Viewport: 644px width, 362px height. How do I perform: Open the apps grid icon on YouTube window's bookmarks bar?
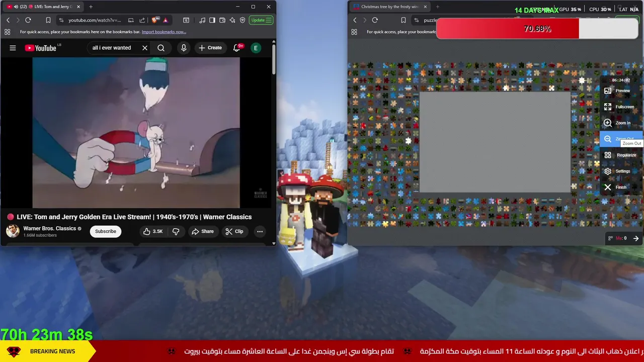pos(7,32)
